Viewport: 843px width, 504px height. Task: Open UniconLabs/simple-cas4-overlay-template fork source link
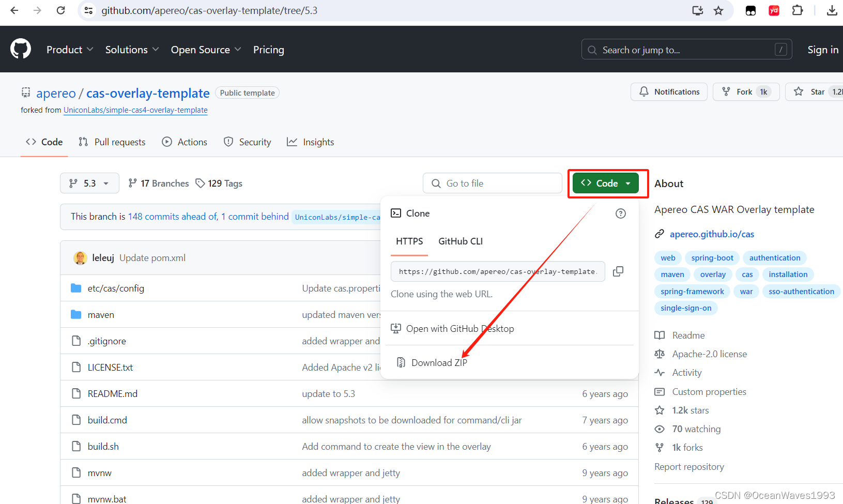135,110
